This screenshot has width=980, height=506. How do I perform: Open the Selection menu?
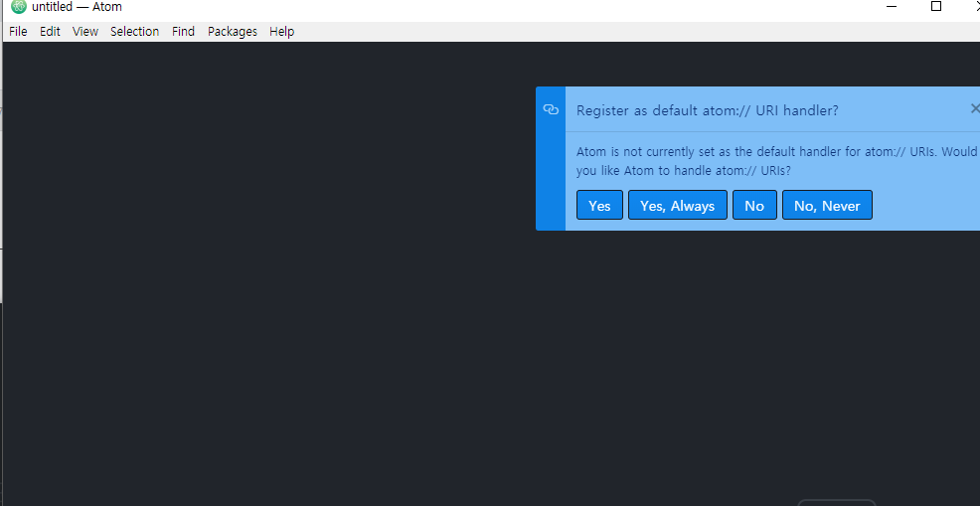(134, 31)
